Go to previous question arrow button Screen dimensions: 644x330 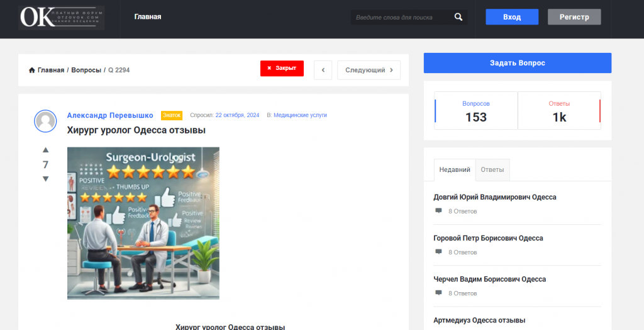323,70
